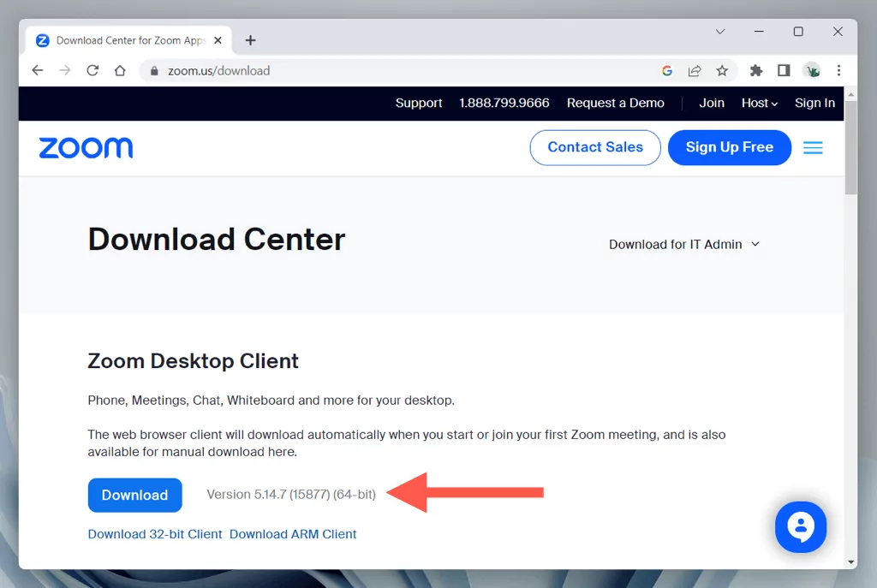Click the blue Download button
The width and height of the screenshot is (877, 588).
tap(134, 495)
